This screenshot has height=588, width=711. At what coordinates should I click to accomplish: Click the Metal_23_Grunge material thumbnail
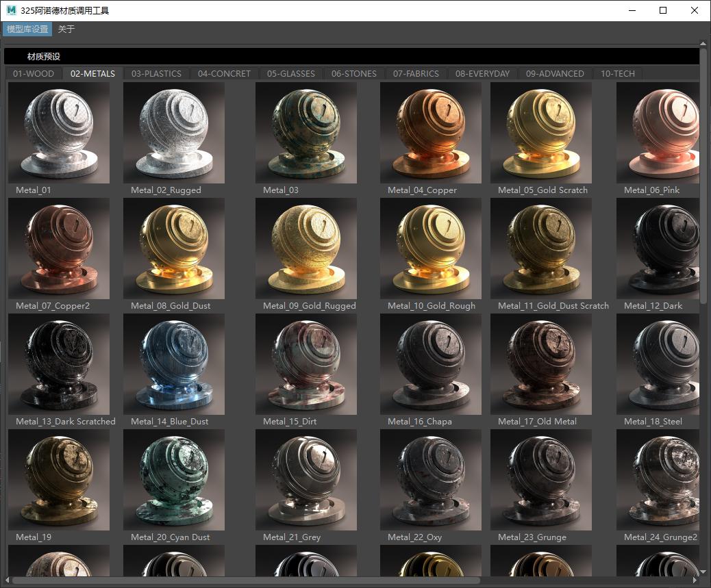click(540, 480)
